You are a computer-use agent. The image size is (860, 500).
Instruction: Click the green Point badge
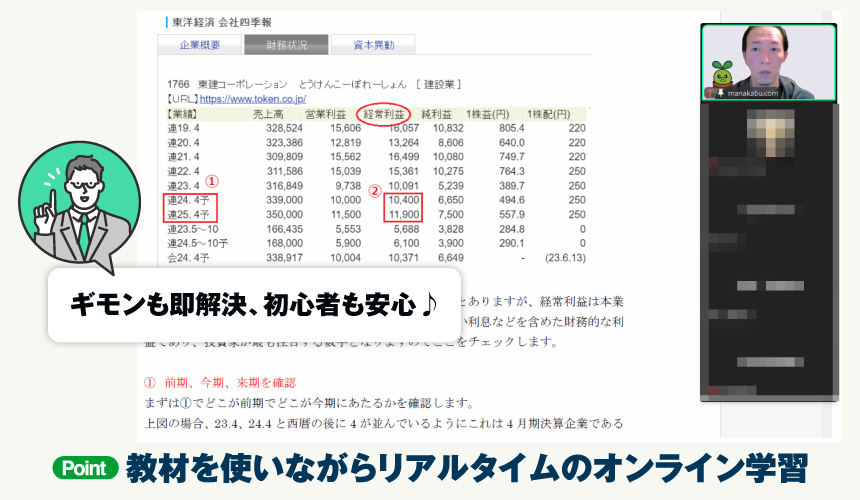coord(86,468)
